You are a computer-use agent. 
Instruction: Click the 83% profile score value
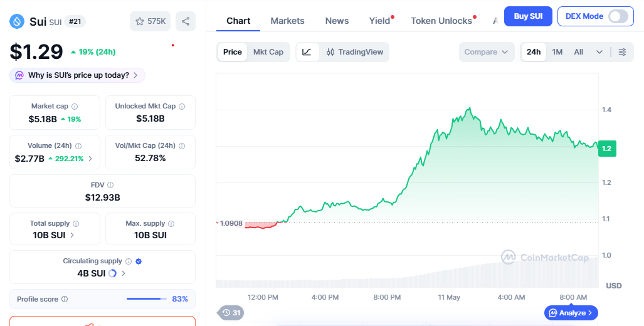pyautogui.click(x=180, y=299)
